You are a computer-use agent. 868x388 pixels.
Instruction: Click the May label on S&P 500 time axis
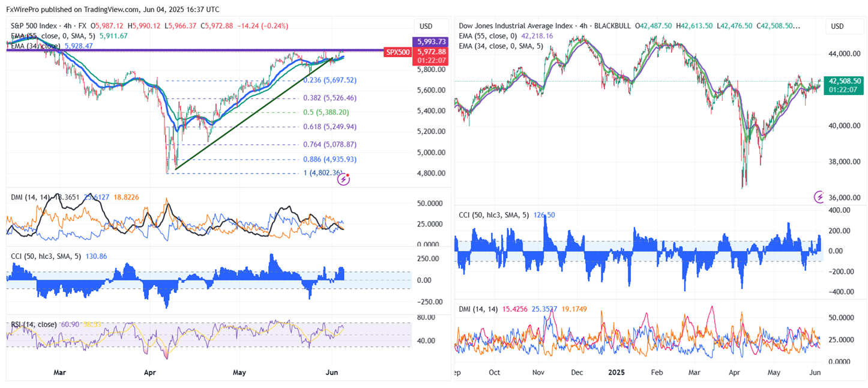[x=240, y=372]
